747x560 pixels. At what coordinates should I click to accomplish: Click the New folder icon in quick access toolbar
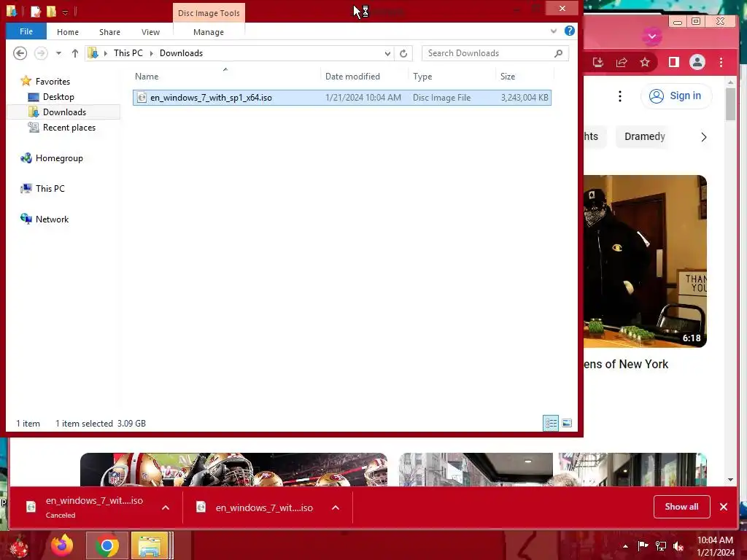click(x=51, y=11)
